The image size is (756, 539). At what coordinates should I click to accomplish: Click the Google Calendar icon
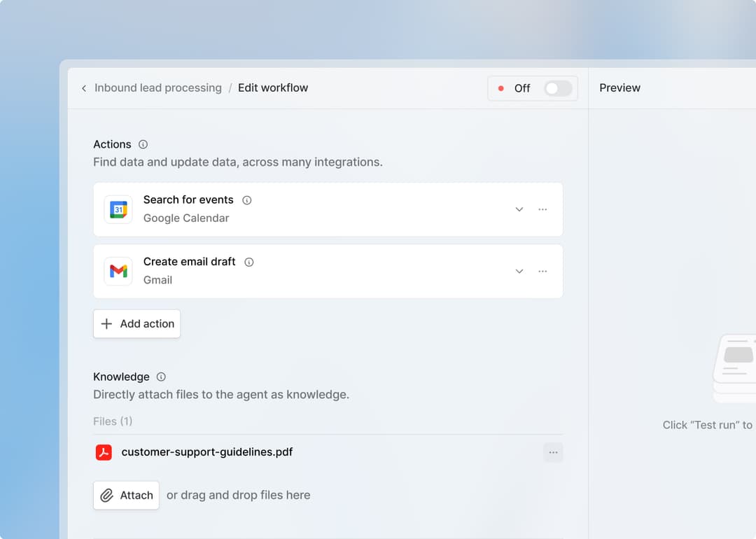pyautogui.click(x=118, y=209)
